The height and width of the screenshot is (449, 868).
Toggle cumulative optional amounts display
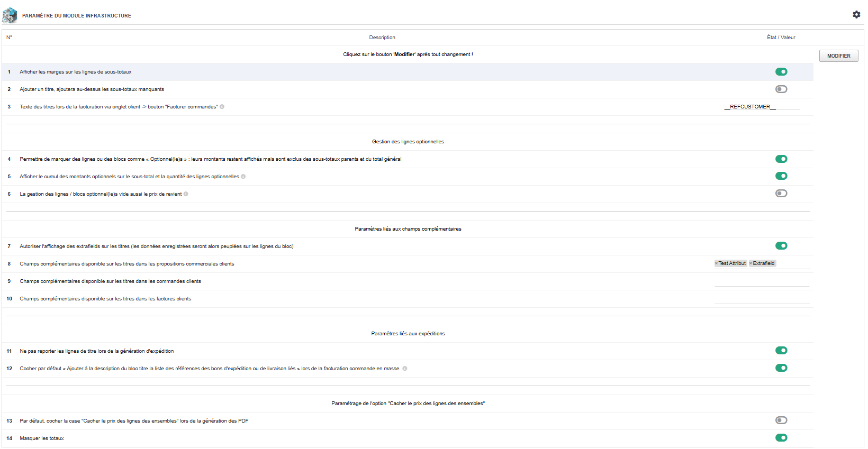tap(781, 176)
